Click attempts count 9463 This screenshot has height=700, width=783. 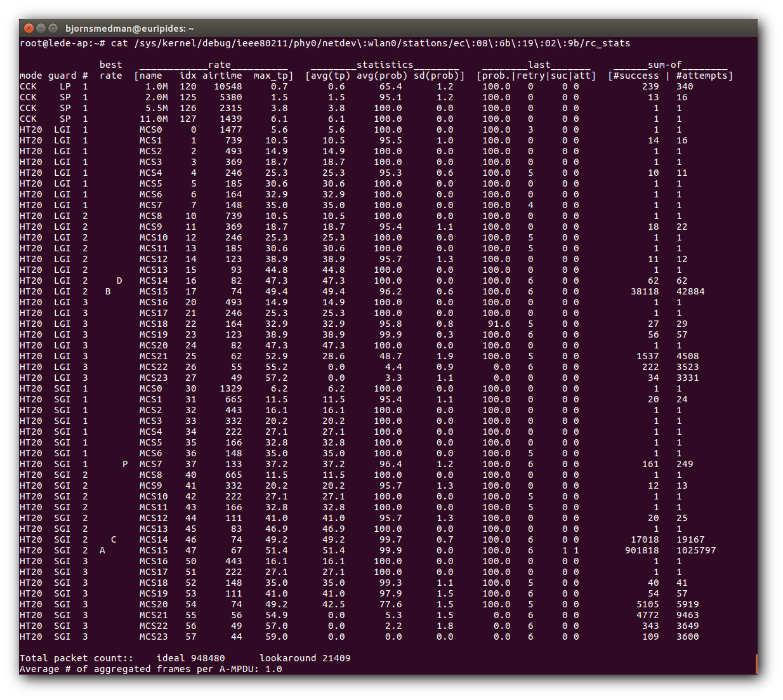[687, 615]
